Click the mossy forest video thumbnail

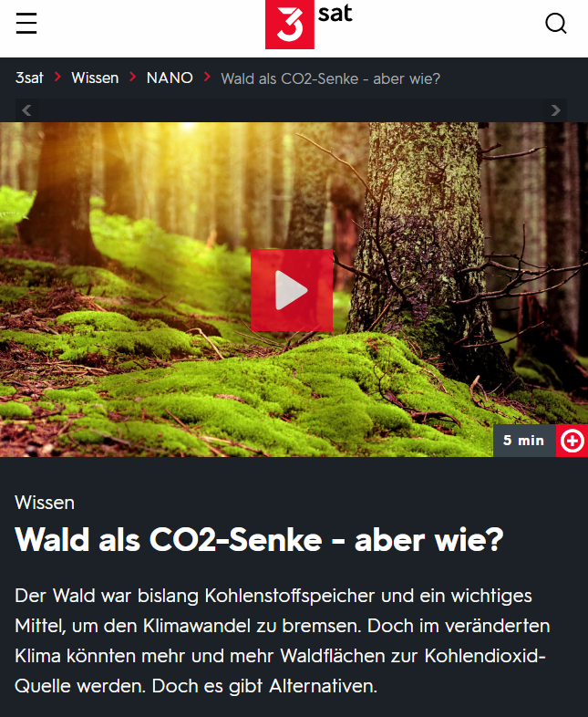pyautogui.click(x=294, y=289)
